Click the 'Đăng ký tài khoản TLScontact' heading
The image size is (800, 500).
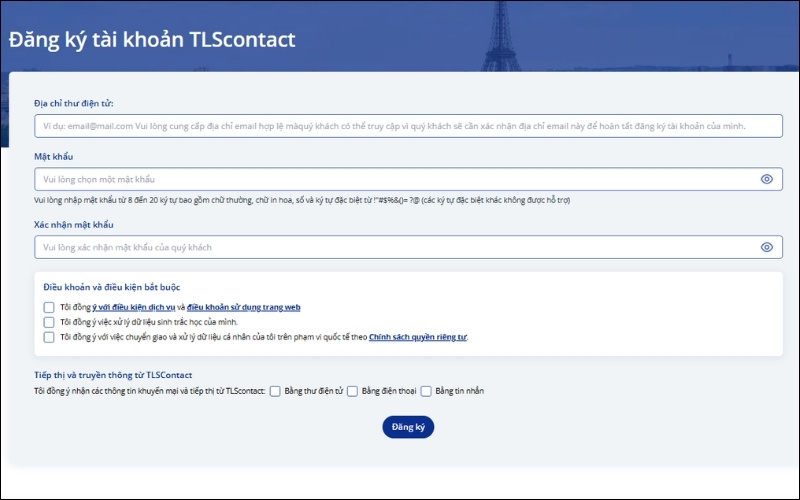point(152,40)
